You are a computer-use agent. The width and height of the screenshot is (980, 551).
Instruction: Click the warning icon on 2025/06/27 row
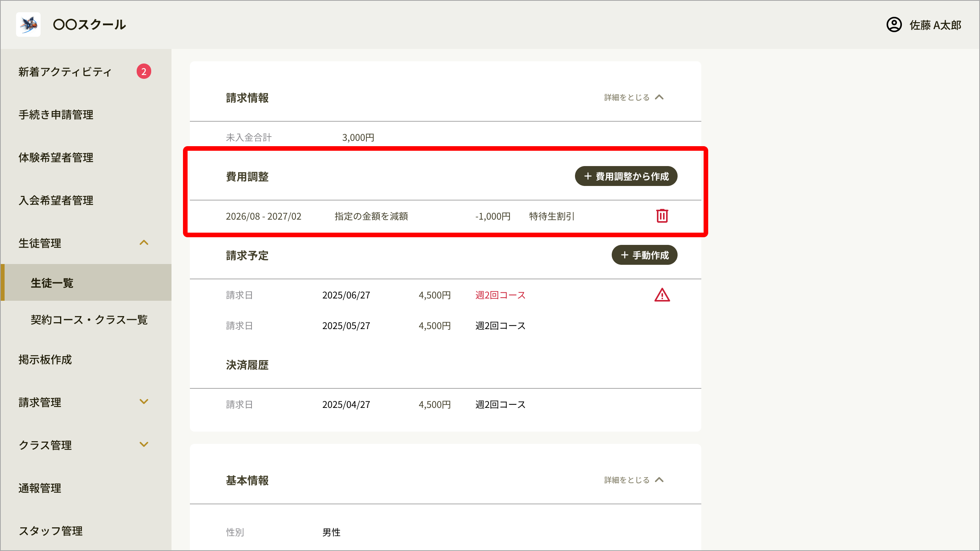(662, 295)
